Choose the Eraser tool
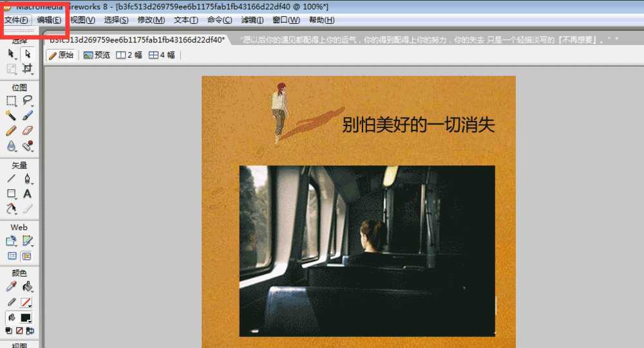 tap(28, 131)
